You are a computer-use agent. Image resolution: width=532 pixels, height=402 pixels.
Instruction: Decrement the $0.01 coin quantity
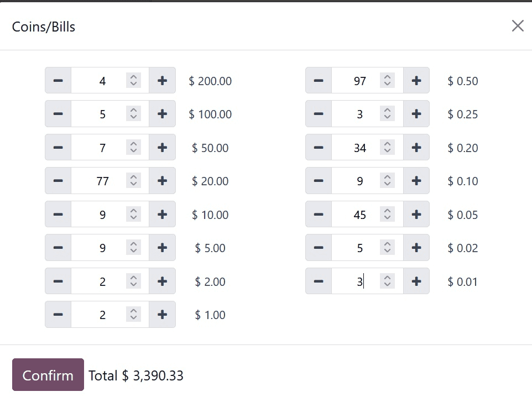coord(319,281)
